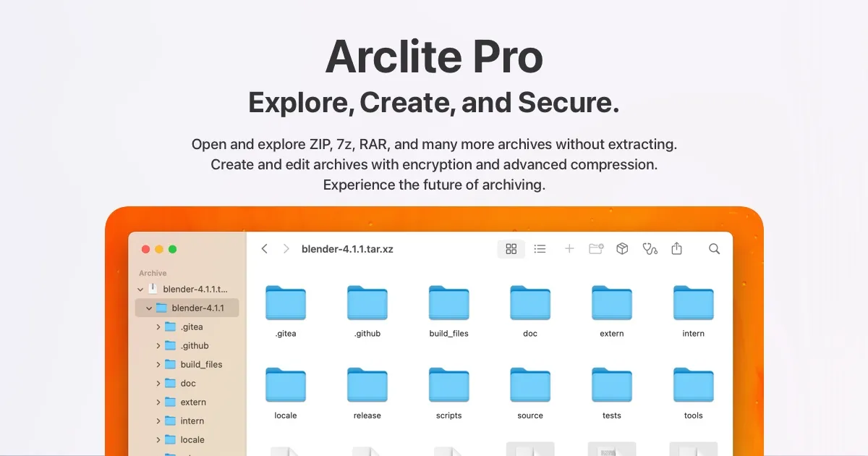
Task: Test archive integrity with the stethoscope icon
Action: point(650,248)
